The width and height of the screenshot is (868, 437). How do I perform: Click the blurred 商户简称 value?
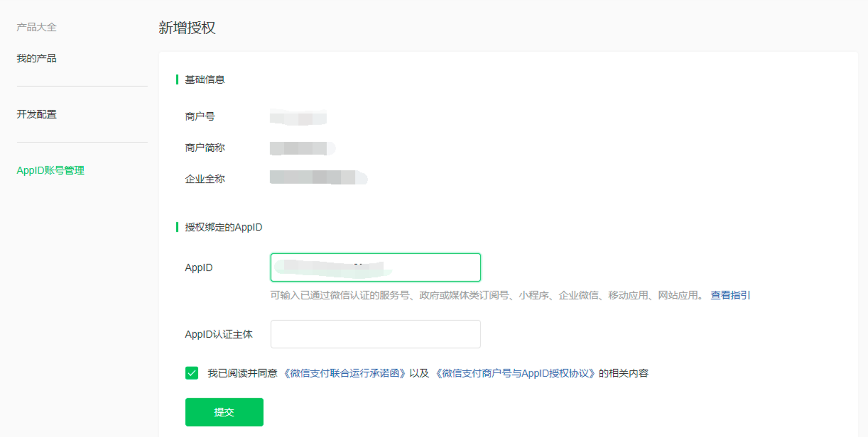[x=302, y=148]
